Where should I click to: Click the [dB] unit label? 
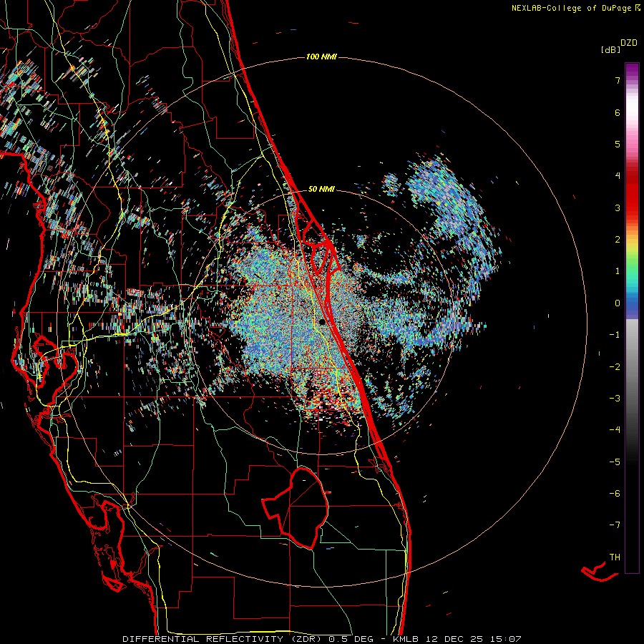[610, 49]
